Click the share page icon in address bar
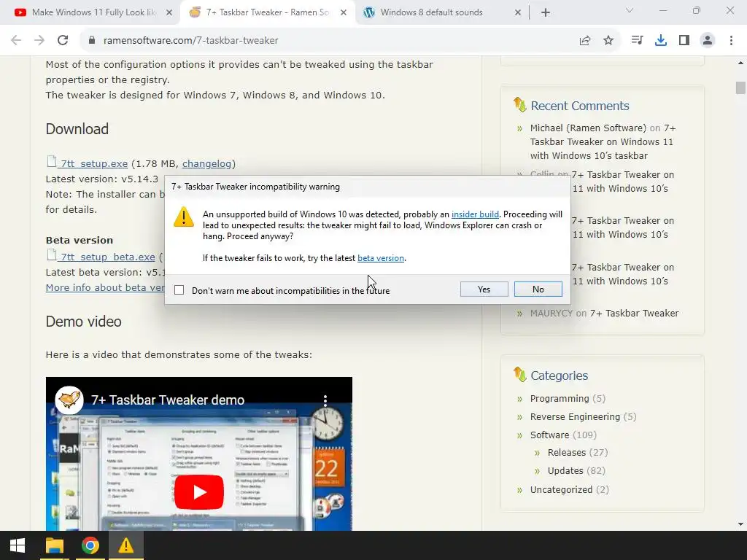This screenshot has height=560, width=747. (585, 41)
